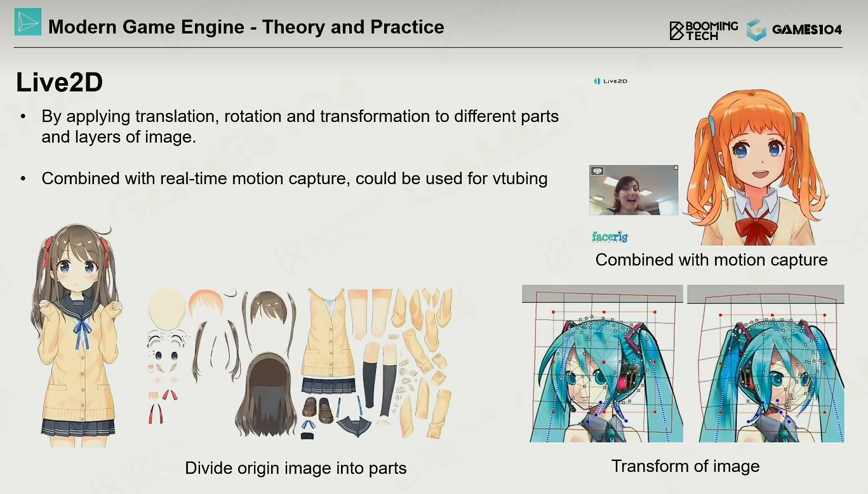Click the teal paper-plane logo icon
Screen dimensions: 868x494
27,22
